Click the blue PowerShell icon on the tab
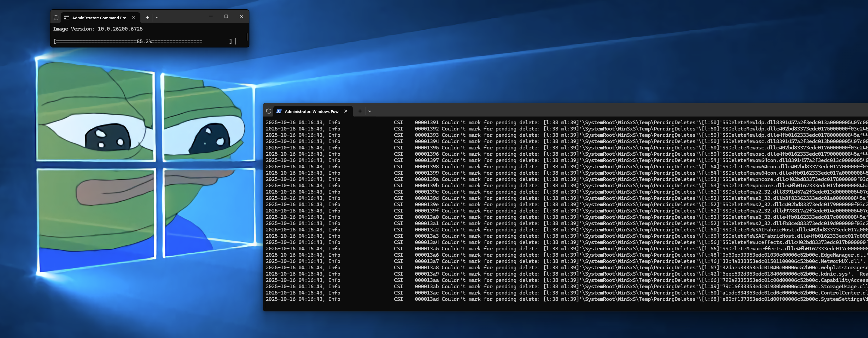 click(279, 111)
